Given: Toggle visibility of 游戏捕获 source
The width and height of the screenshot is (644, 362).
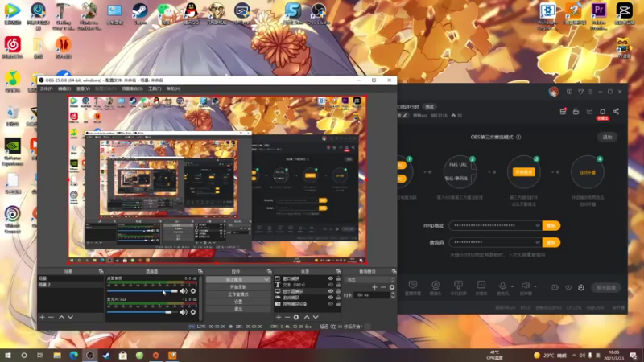Looking at the screenshot, I should coord(331,298).
